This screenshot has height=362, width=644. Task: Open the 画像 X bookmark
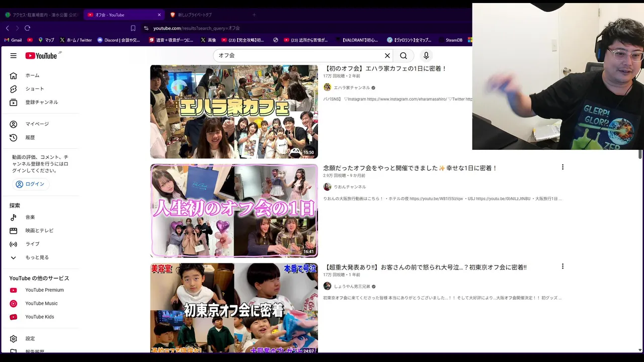tap(208, 40)
